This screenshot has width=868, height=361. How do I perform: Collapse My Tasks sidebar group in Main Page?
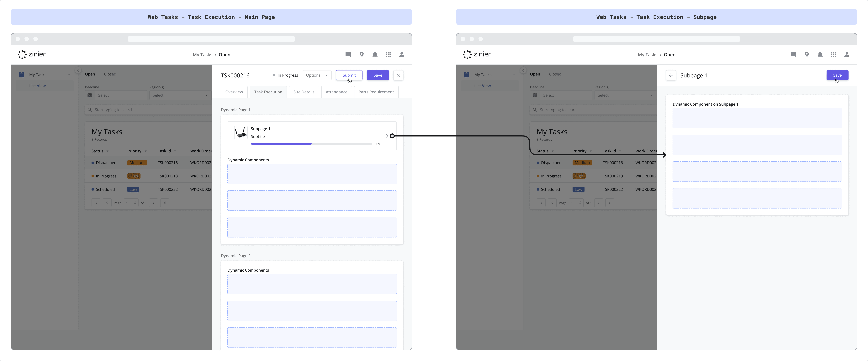[69, 75]
